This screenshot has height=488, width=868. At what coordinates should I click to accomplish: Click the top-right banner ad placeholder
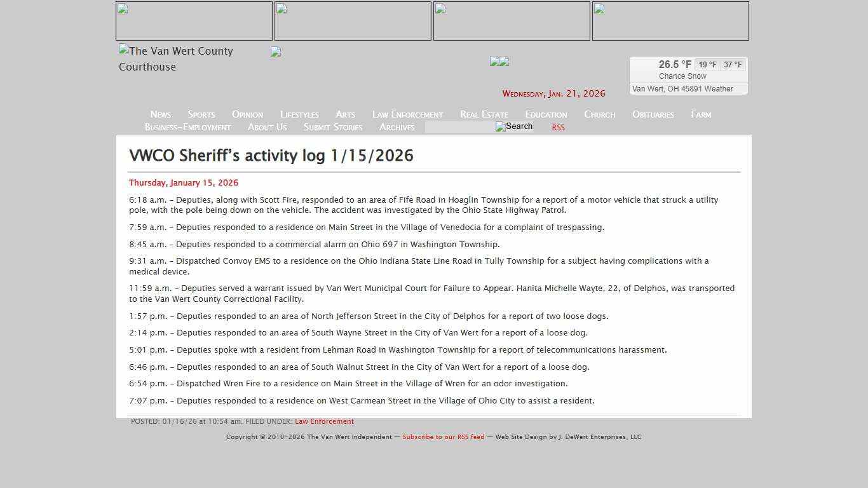click(x=670, y=20)
